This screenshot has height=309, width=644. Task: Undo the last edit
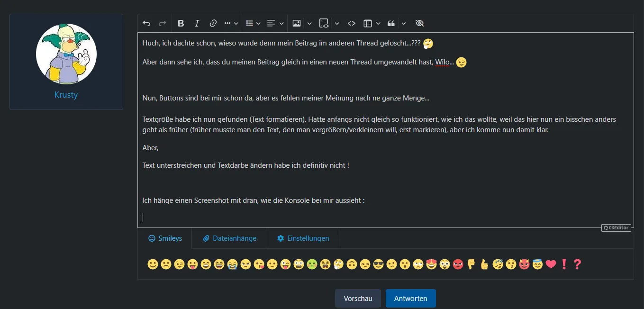146,23
